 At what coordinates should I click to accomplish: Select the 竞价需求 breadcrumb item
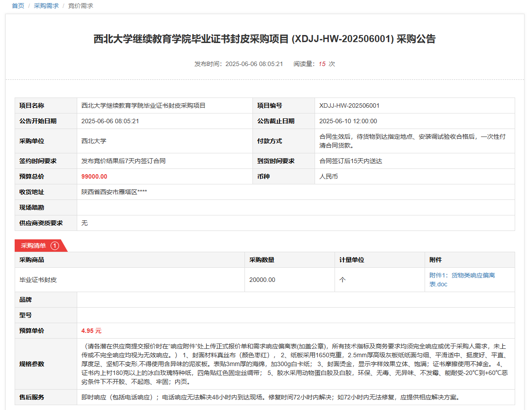coord(80,6)
